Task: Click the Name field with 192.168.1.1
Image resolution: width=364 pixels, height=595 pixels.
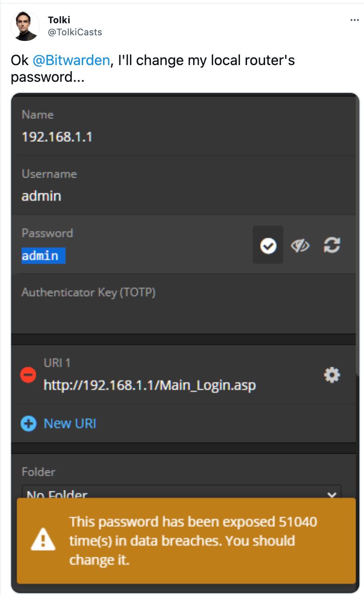Action: tap(184, 126)
